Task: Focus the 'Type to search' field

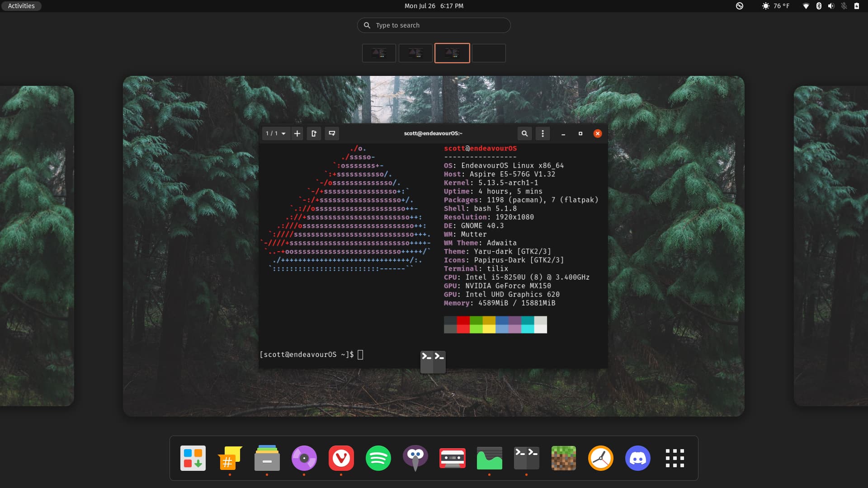Action: pos(434,25)
